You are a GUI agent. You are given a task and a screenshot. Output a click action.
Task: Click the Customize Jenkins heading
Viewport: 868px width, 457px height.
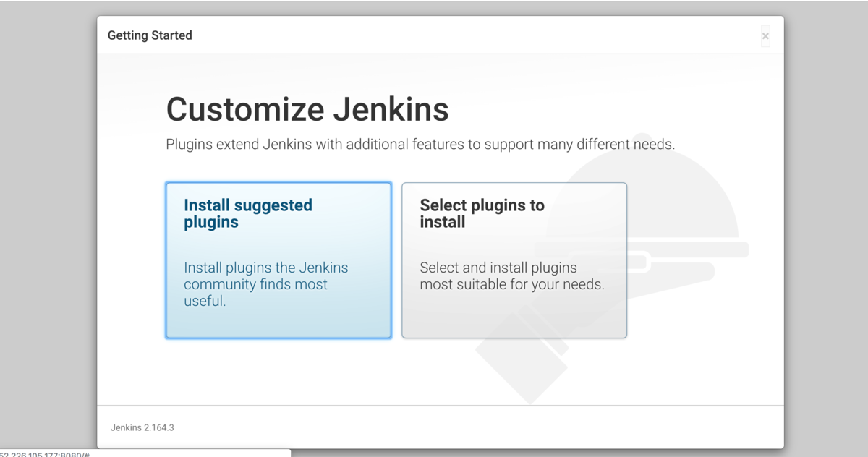point(307,110)
